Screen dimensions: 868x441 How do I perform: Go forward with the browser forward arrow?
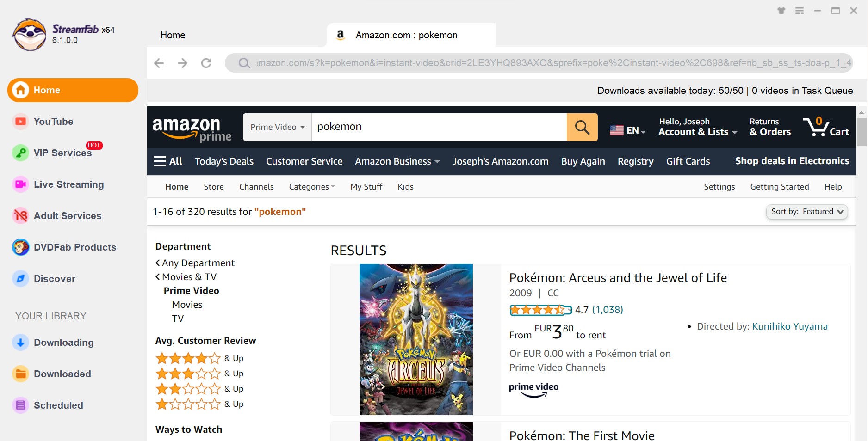(x=182, y=63)
